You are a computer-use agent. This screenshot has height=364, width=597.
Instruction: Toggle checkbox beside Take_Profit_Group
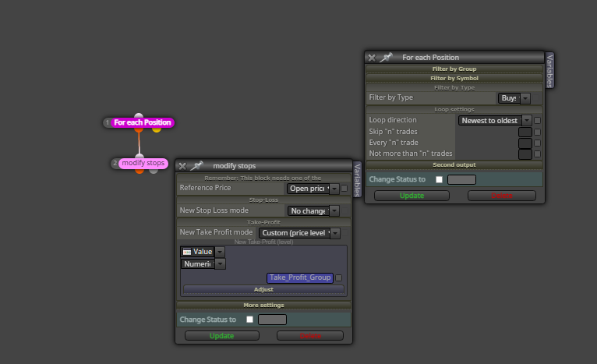339,278
